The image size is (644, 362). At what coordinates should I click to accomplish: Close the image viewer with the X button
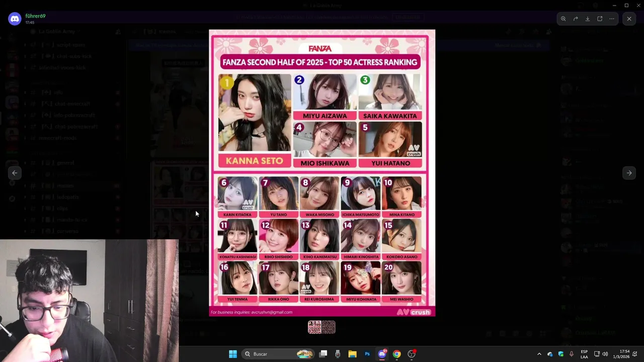(629, 19)
